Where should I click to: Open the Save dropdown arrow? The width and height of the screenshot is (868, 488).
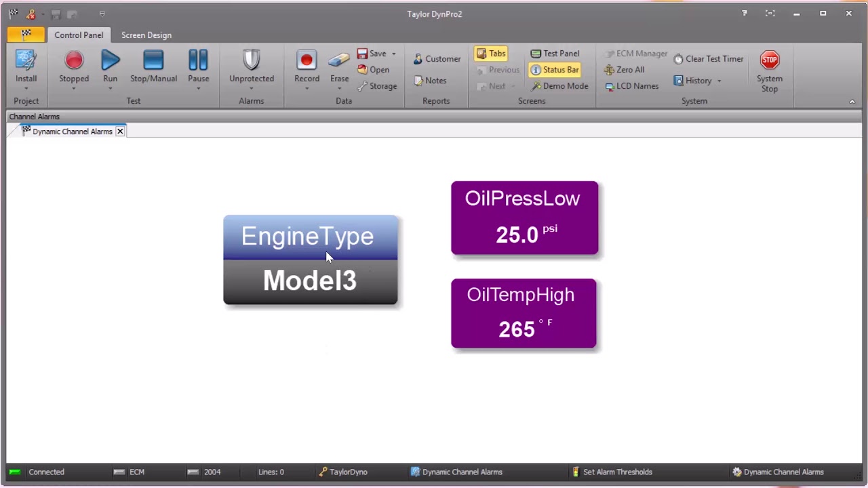[393, 54]
